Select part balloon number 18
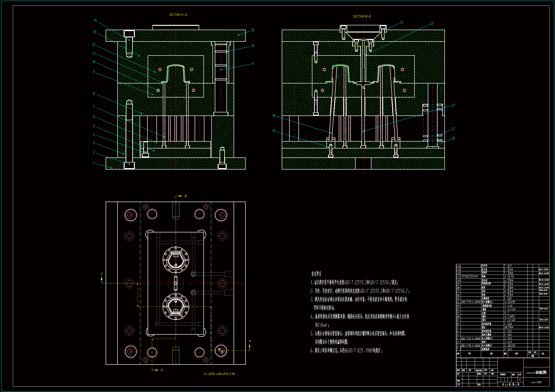 pos(273,116)
